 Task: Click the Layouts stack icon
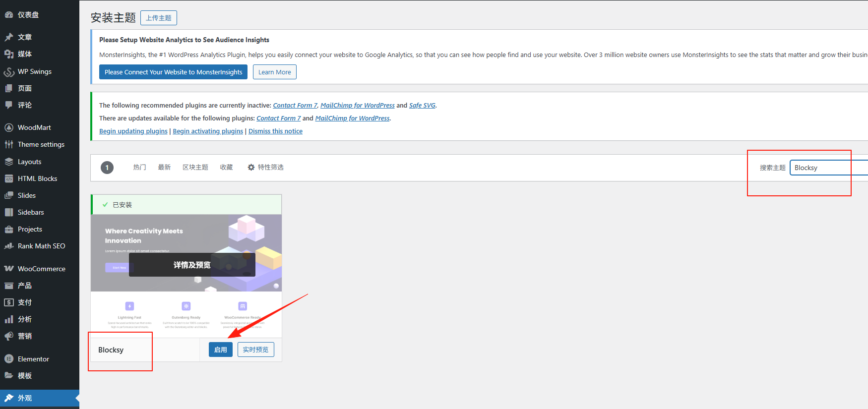9,162
